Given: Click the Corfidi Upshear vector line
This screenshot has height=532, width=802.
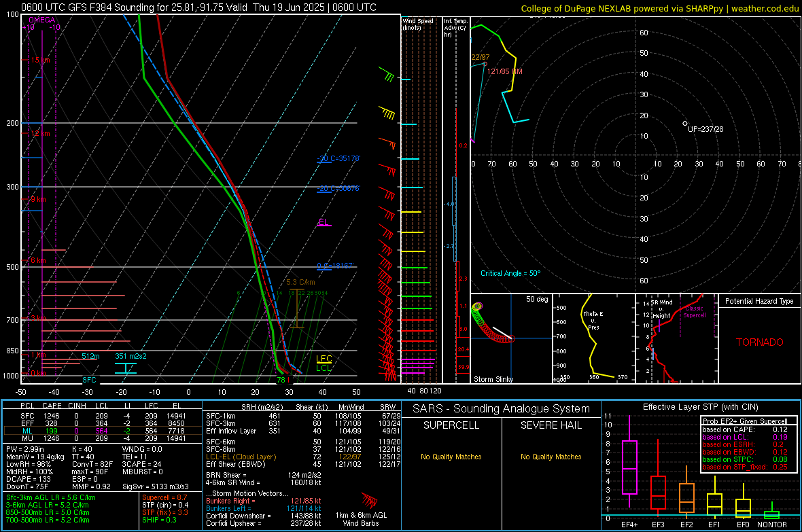Looking at the screenshot, I should [x=264, y=523].
